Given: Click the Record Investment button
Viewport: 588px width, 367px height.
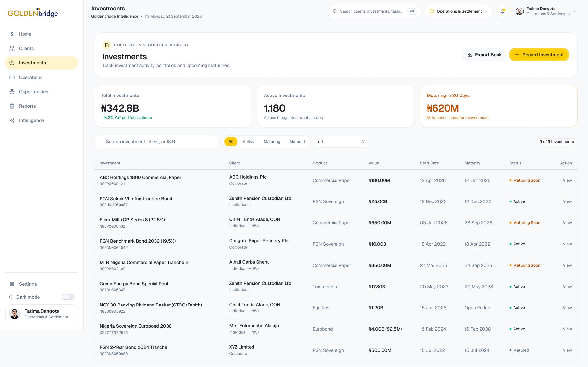Looking at the screenshot, I should (x=539, y=55).
